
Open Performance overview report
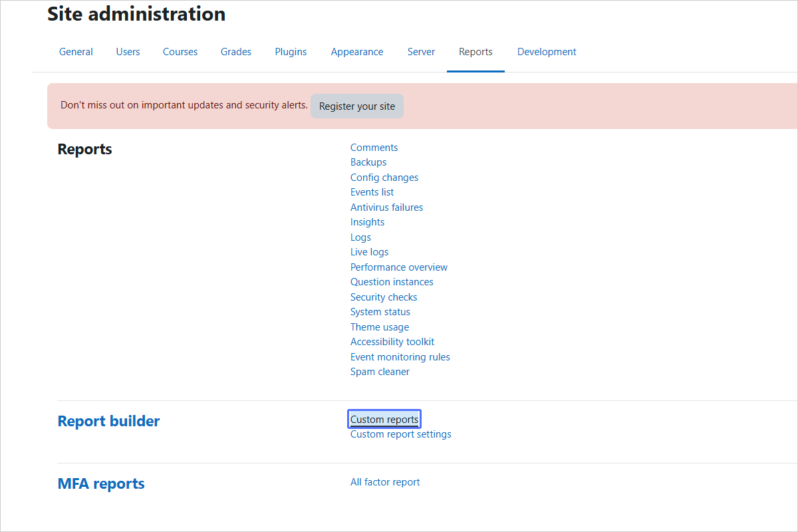399,267
